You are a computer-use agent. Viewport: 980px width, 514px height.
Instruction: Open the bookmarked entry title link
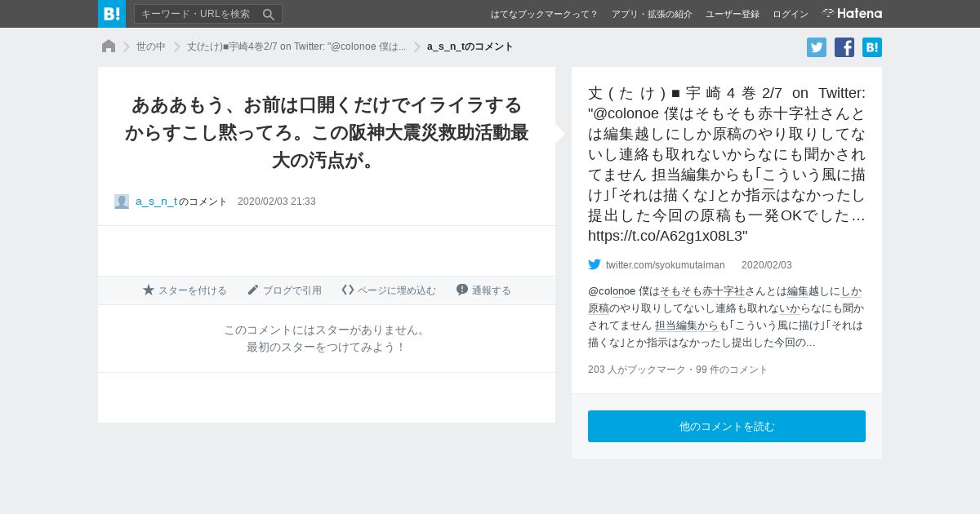[727, 164]
